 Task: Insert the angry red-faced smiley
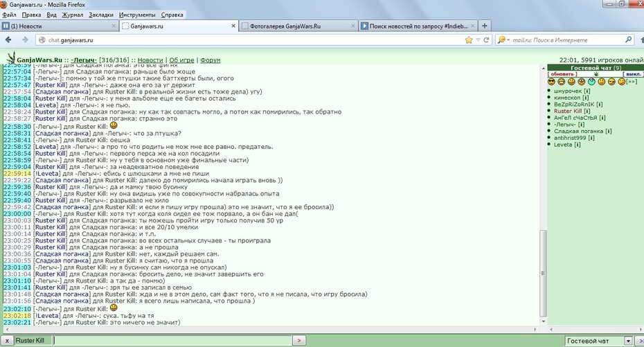[581, 82]
